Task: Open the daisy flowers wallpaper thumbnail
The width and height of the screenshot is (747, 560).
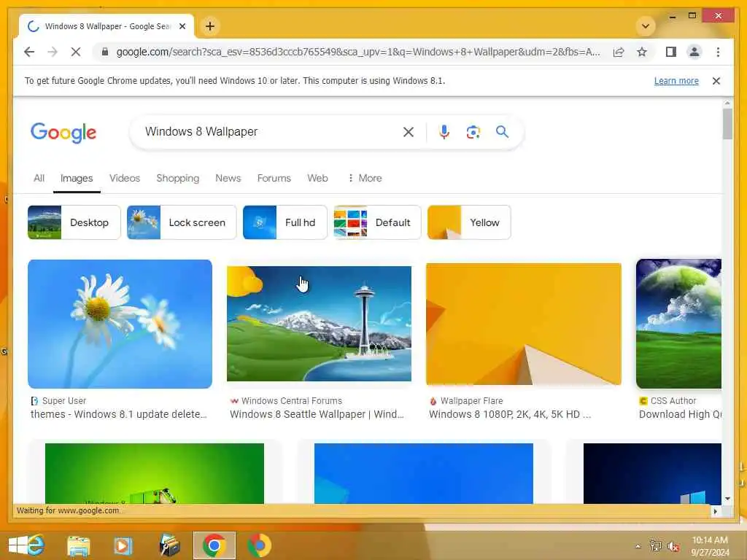Action: [120, 324]
